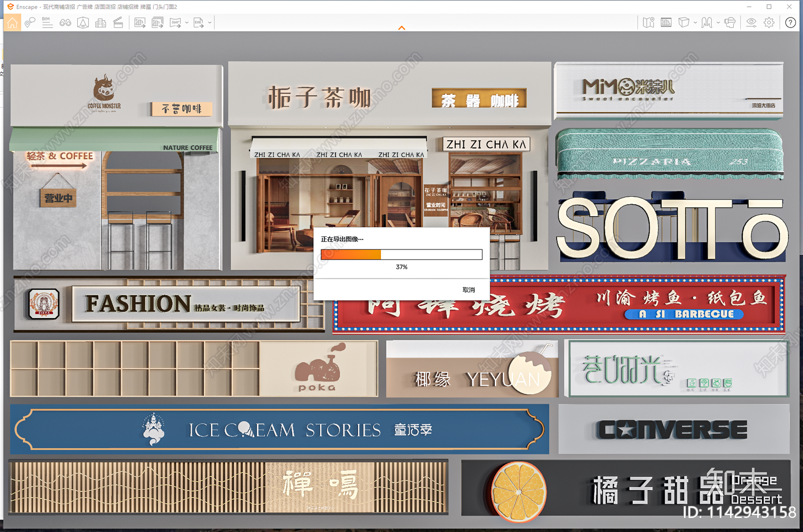Viewport: 803px width, 532px height.
Task: Open the collaborative annotations pin icon
Action: coord(30,23)
